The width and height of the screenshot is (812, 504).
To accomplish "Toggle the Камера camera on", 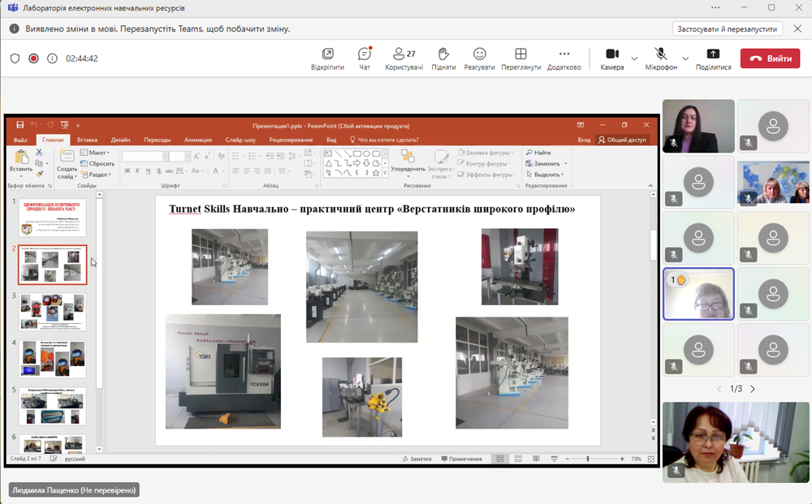I will click(x=611, y=54).
